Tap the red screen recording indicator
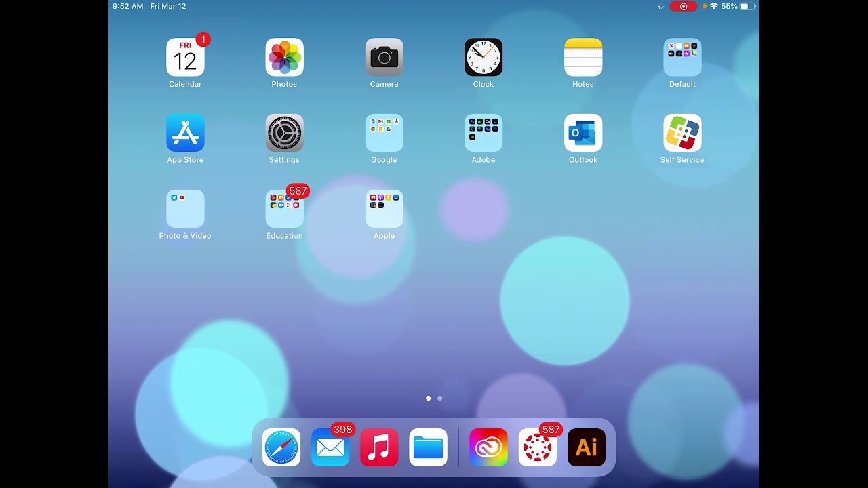 click(x=684, y=6)
